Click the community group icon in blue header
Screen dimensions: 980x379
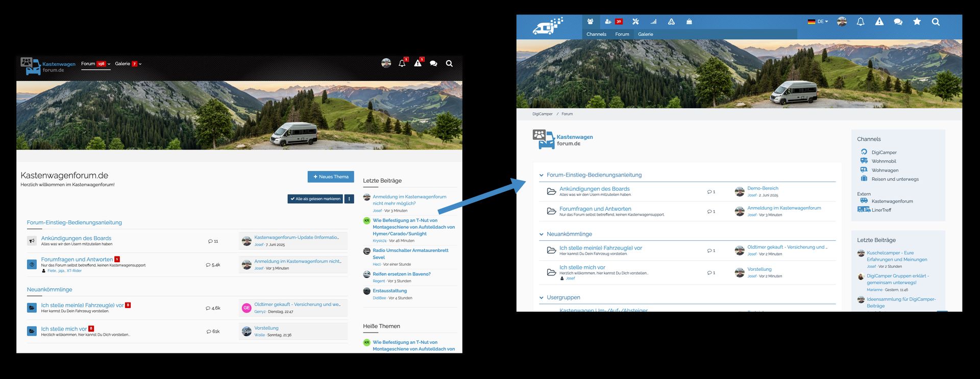[x=590, y=21]
